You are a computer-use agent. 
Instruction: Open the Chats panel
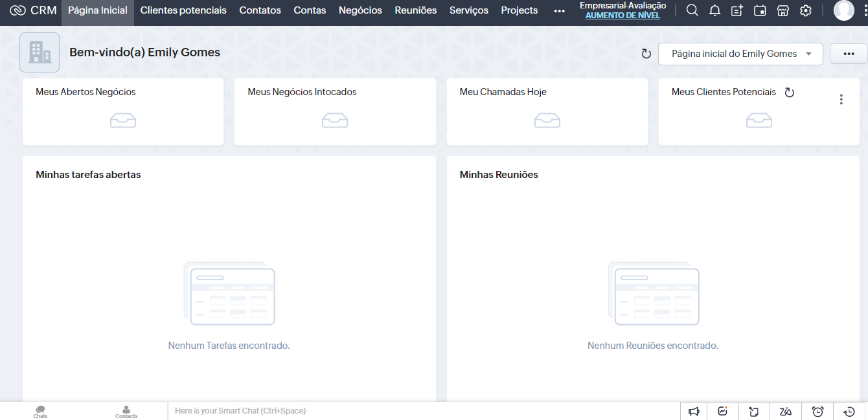(40, 412)
